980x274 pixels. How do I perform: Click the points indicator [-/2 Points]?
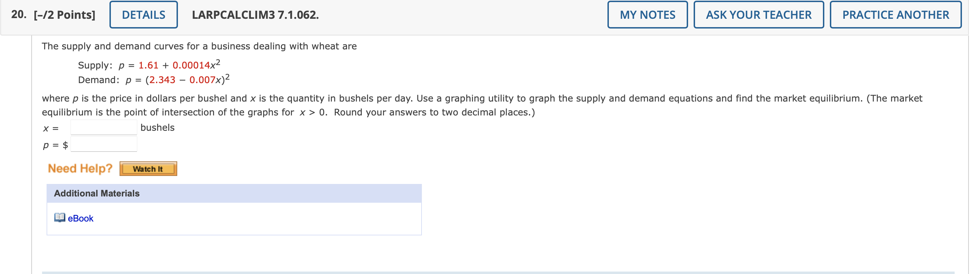65,15
